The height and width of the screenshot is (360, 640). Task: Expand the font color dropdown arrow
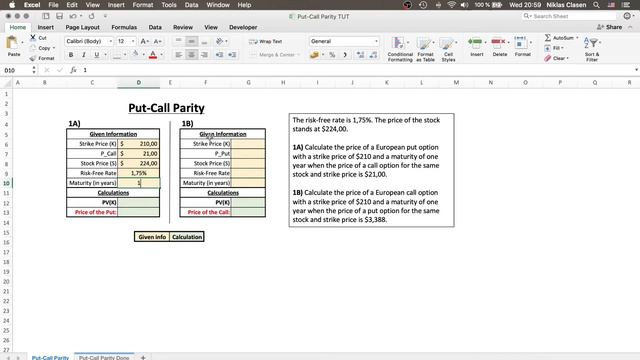162,54
